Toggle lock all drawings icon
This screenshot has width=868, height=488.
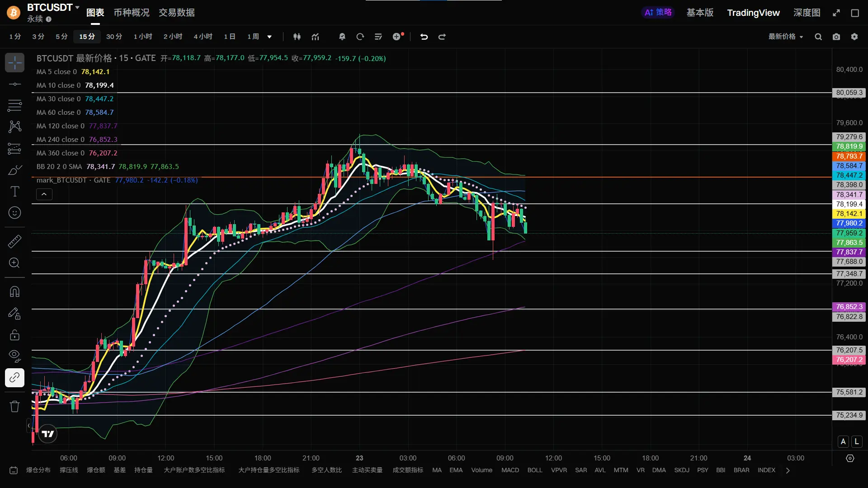pyautogui.click(x=14, y=335)
